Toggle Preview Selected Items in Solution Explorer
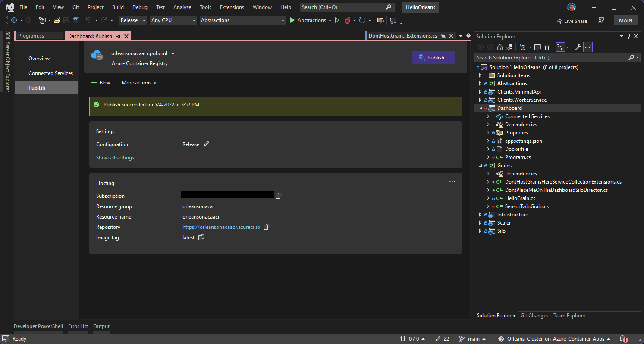This screenshot has height=344, width=644. coord(588,47)
